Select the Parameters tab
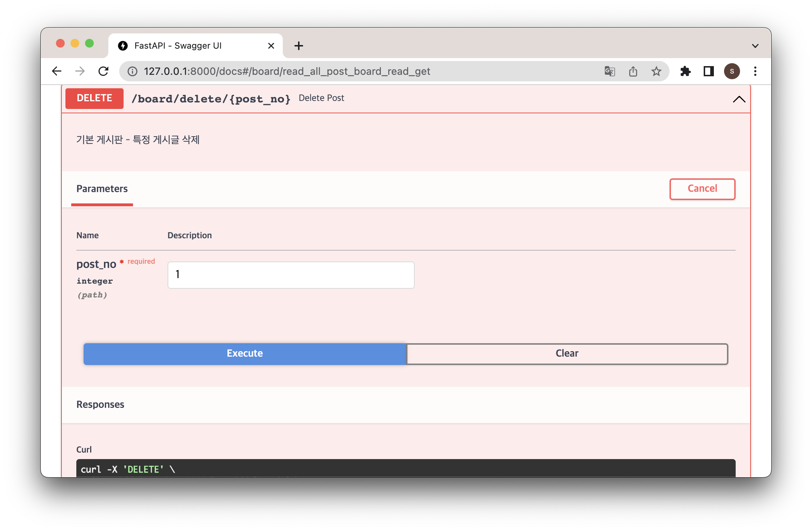812x531 pixels. coord(102,189)
